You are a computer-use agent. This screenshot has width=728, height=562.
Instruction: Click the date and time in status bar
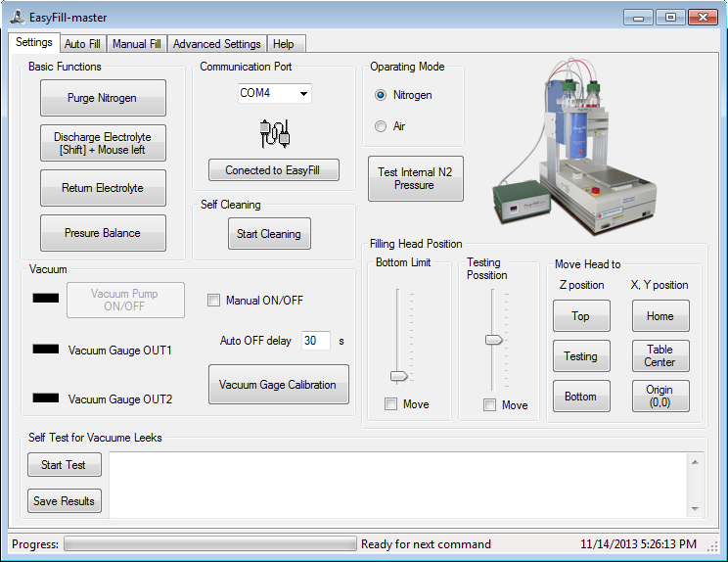pyautogui.click(x=638, y=544)
